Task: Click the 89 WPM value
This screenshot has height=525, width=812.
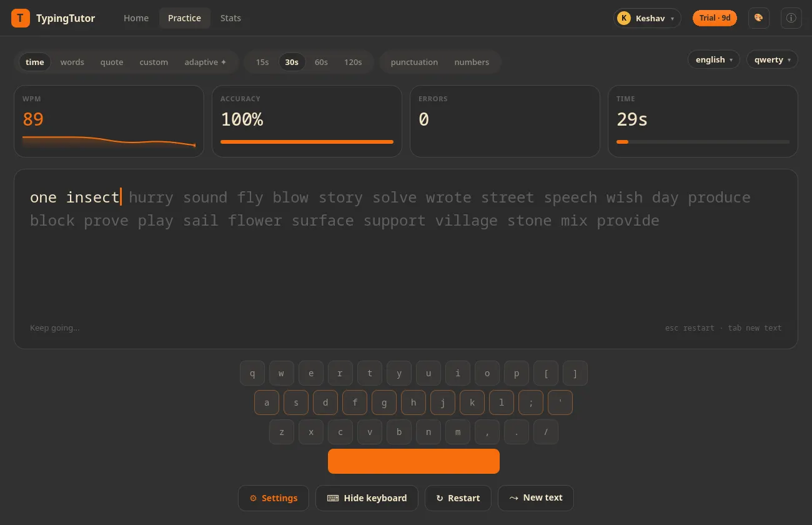Action: point(33,119)
